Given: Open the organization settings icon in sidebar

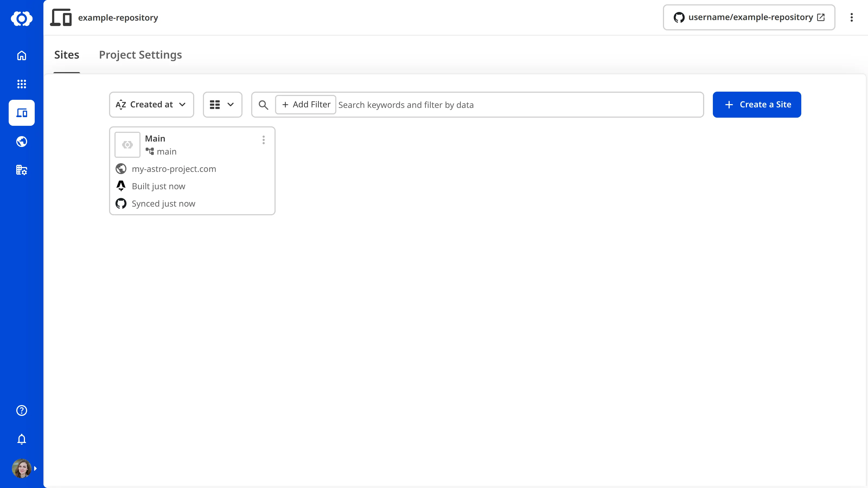Looking at the screenshot, I should click(x=22, y=170).
